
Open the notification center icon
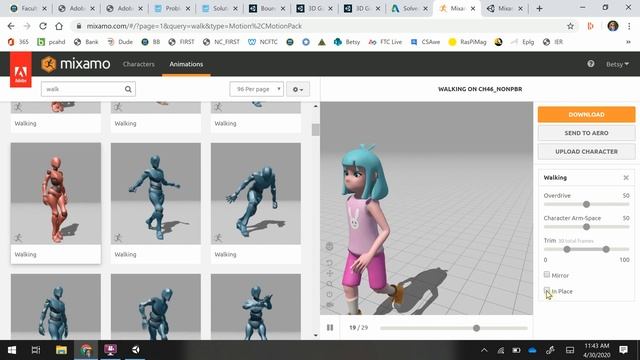pos(623,350)
